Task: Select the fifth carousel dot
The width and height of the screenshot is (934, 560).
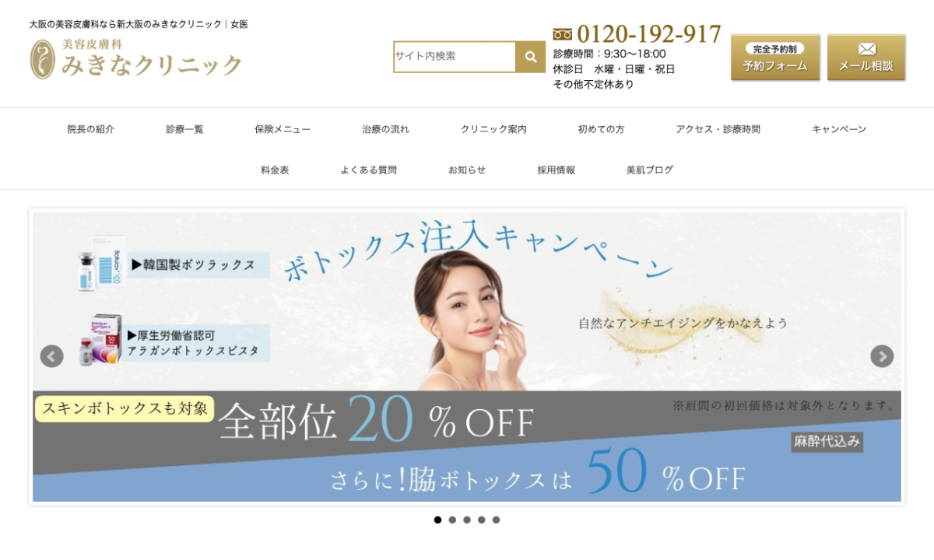Action: (496, 520)
